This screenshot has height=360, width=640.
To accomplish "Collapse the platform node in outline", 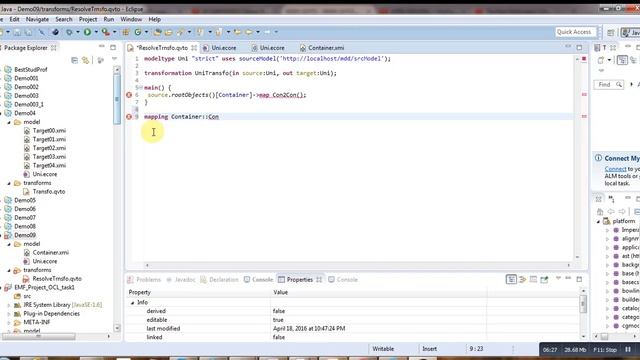I will pos(598,221).
